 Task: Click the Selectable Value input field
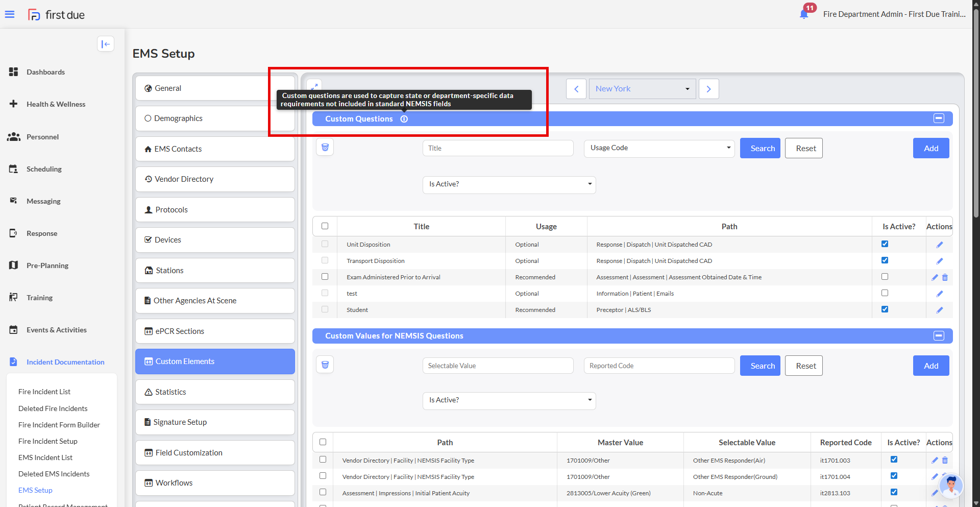(498, 366)
